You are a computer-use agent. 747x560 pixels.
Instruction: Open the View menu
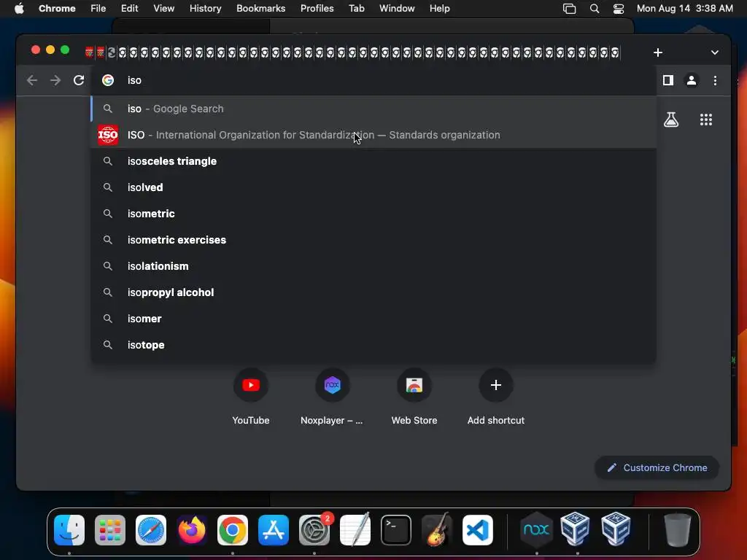[x=164, y=9]
